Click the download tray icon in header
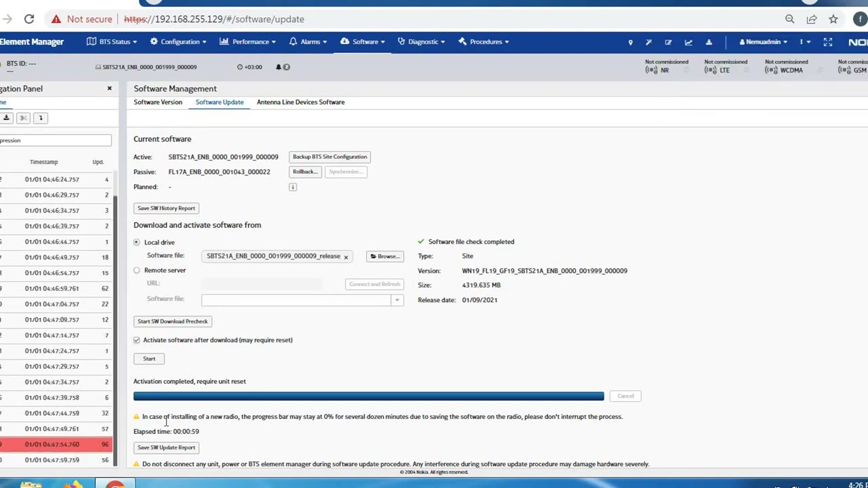Viewport: 868px width, 488px height. [709, 42]
